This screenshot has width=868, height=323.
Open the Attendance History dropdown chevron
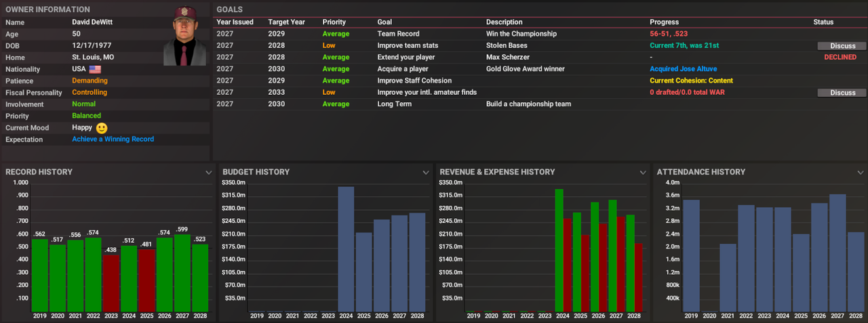[859, 173]
